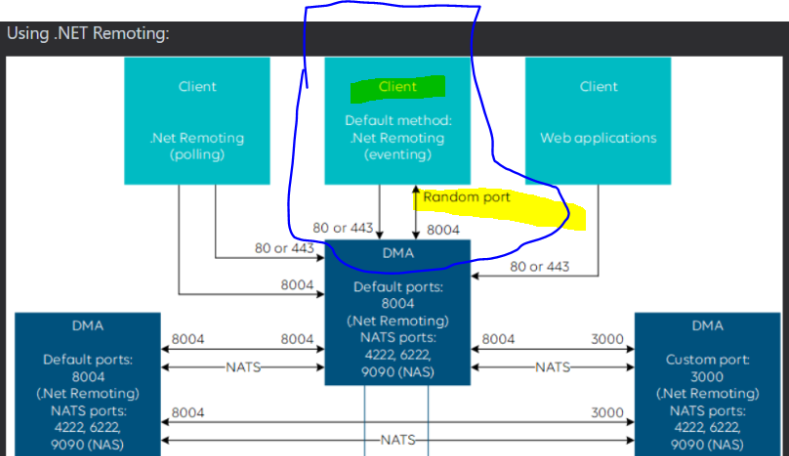Screen dimensions: 789x456
Task: Select the DMA box with Custom port 3000
Action: pyautogui.click(x=707, y=385)
